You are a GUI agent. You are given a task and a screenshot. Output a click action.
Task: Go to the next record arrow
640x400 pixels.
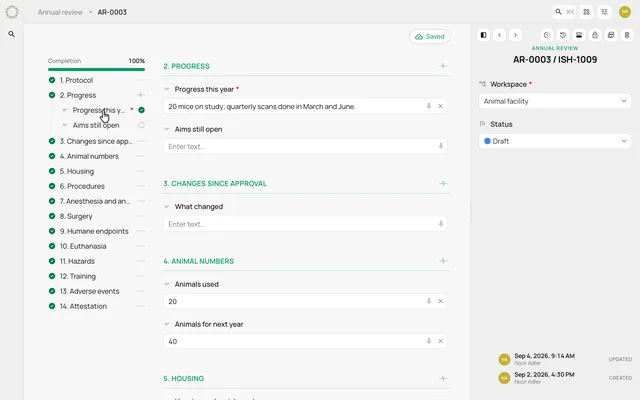click(515, 35)
